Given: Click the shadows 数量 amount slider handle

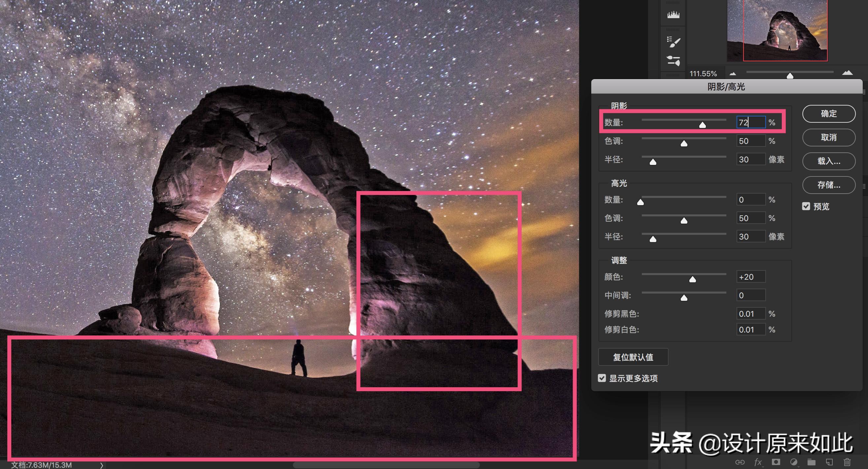Looking at the screenshot, I should pos(702,125).
